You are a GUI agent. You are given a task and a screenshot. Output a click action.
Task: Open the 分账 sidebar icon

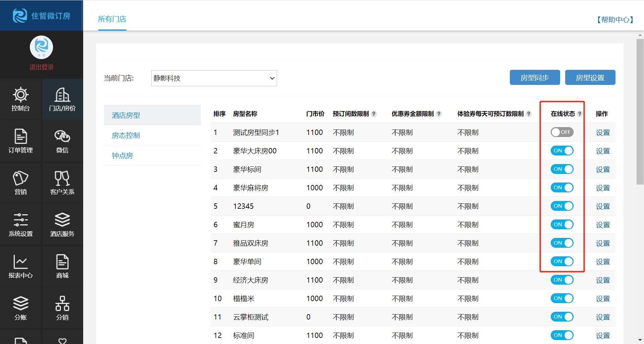coord(20,308)
